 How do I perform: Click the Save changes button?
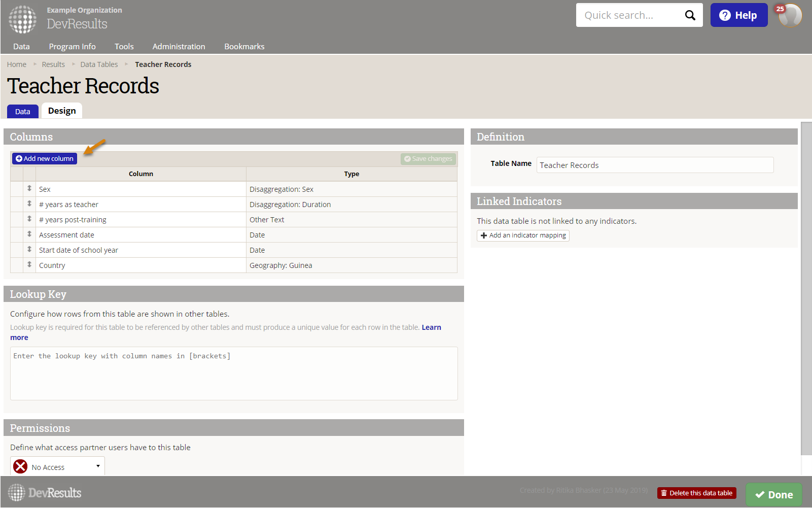(x=428, y=159)
